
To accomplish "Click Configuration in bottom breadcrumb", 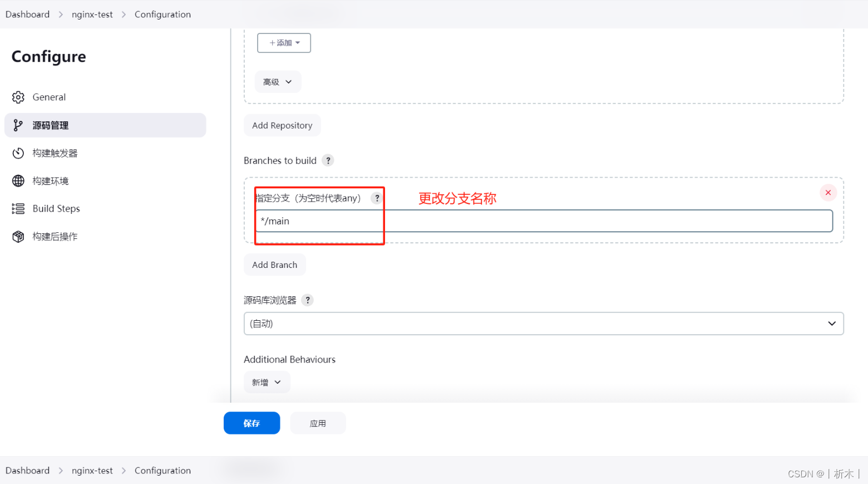I will (162, 471).
